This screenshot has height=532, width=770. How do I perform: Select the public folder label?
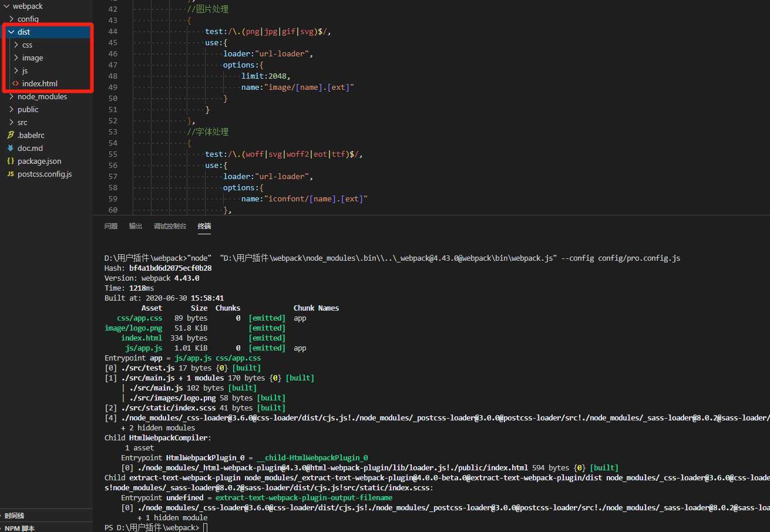pyautogui.click(x=28, y=110)
